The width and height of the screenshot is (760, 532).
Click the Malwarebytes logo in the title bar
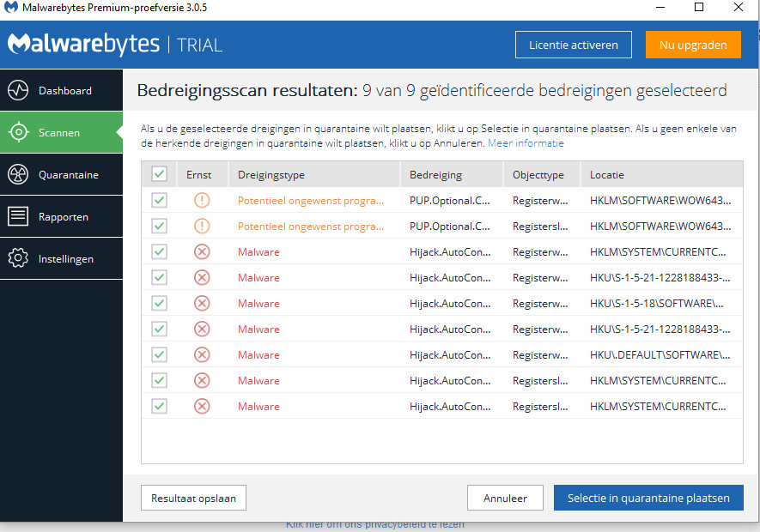(11, 8)
